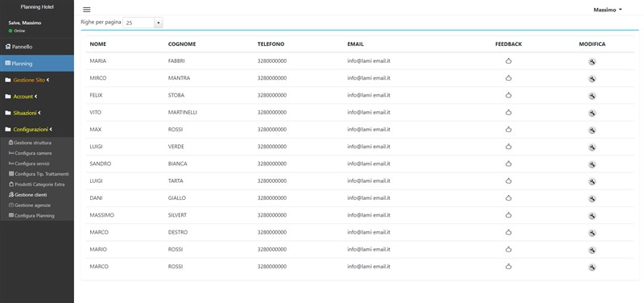Edit client MARIO ROSSI with wrench icon

click(x=592, y=250)
